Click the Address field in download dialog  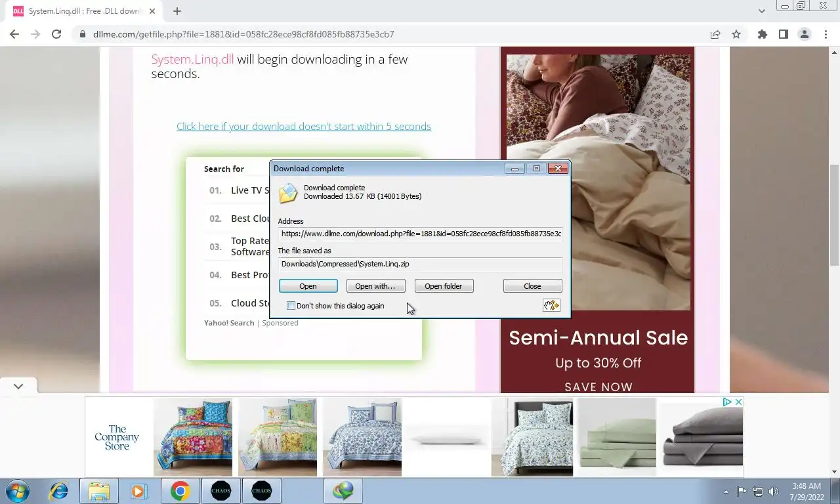point(420,234)
